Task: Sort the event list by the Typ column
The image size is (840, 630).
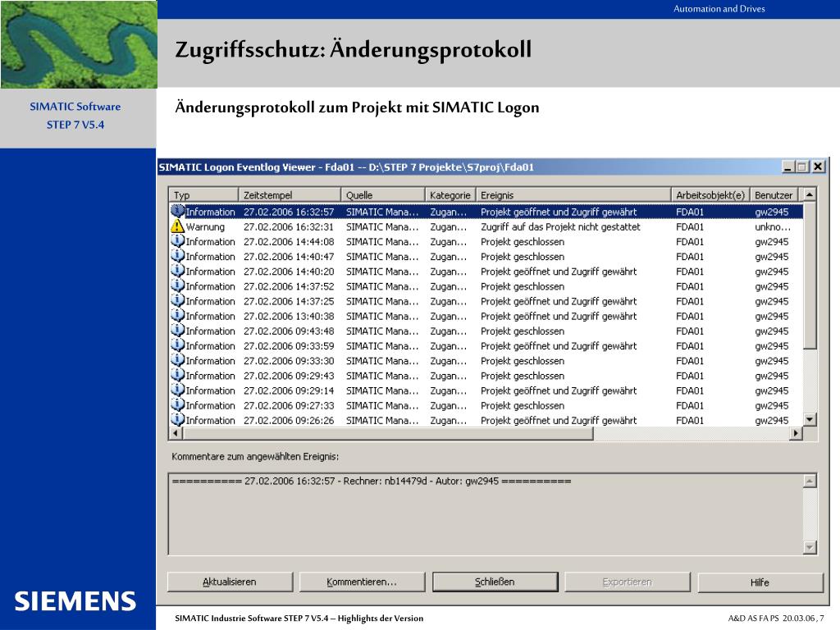Action: pyautogui.click(x=203, y=195)
